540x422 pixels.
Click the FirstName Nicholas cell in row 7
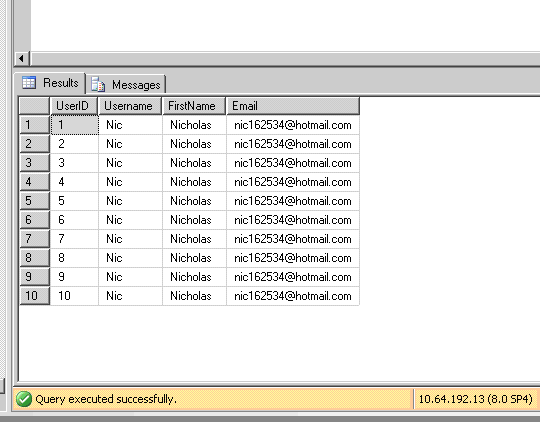coord(194,239)
